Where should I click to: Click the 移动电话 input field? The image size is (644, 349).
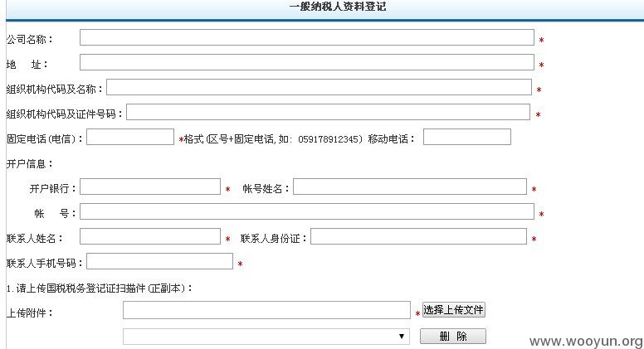467,137
